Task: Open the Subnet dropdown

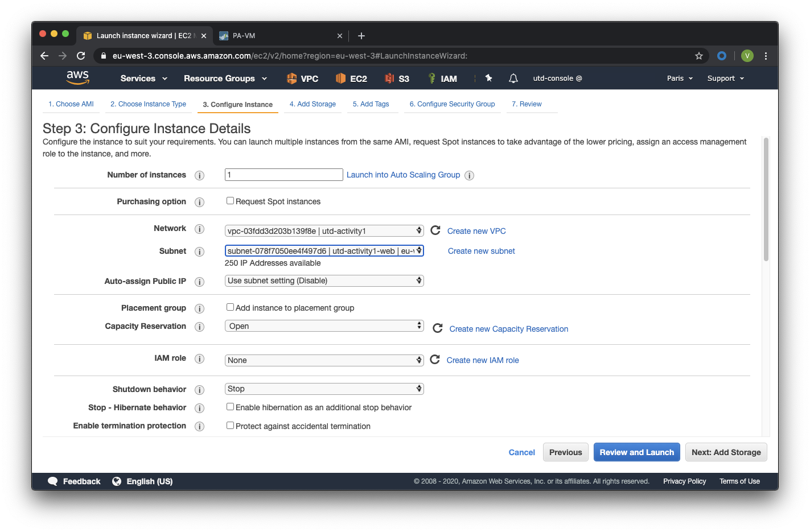Action: click(x=324, y=251)
